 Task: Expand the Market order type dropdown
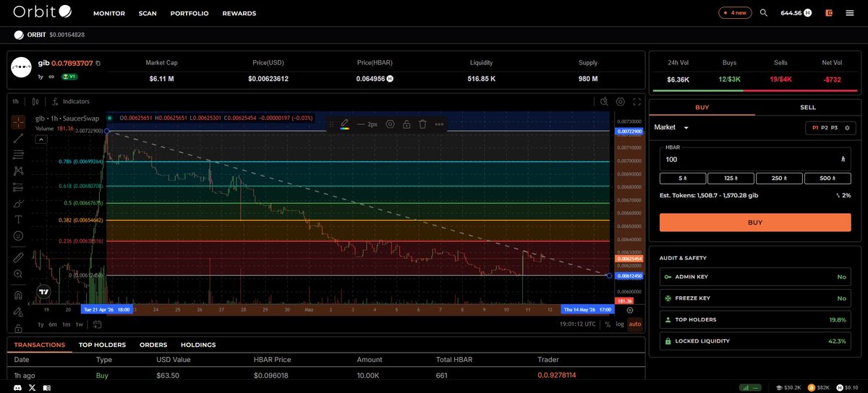672,127
